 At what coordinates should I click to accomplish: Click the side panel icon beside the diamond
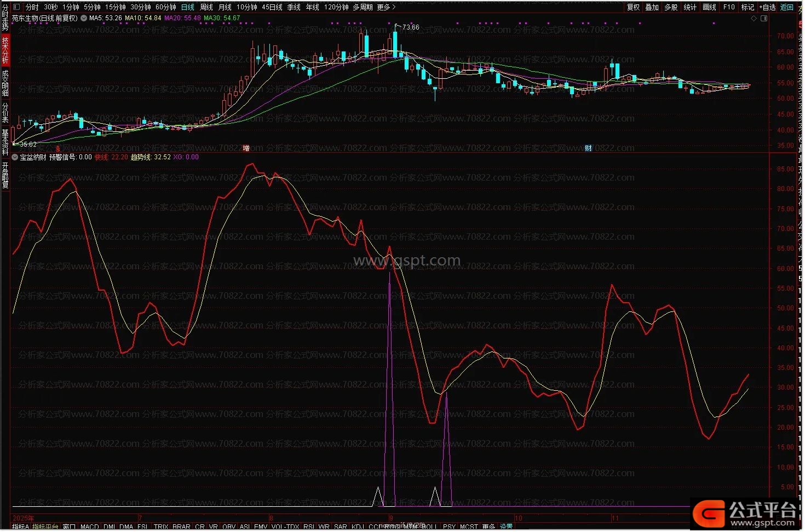click(x=764, y=19)
